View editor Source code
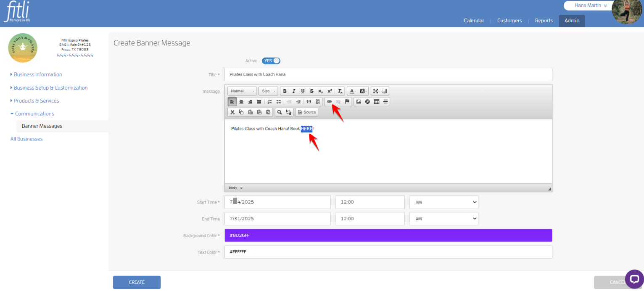The image size is (644, 291). [307, 112]
